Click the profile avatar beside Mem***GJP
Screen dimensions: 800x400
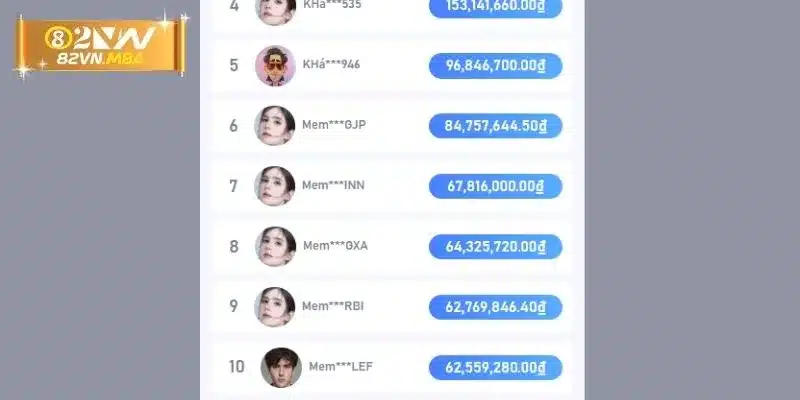(275, 126)
